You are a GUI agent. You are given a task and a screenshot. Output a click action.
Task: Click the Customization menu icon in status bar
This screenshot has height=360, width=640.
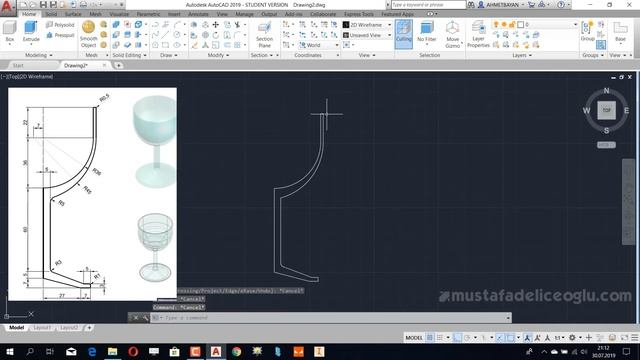tap(634, 338)
